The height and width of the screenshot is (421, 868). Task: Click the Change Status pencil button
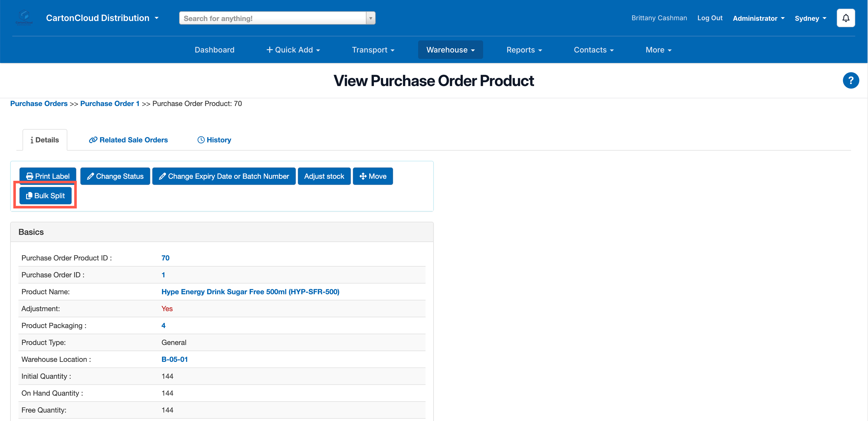pyautogui.click(x=115, y=176)
